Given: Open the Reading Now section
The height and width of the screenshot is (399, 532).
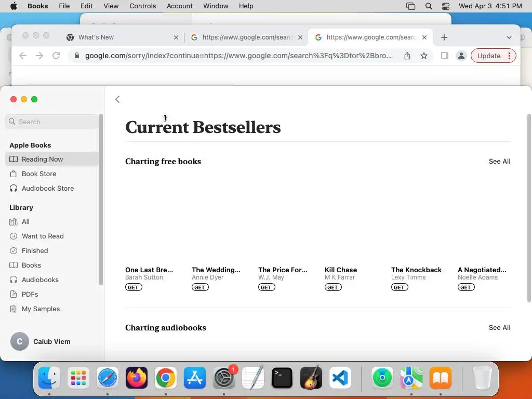Looking at the screenshot, I should click(x=52, y=159).
